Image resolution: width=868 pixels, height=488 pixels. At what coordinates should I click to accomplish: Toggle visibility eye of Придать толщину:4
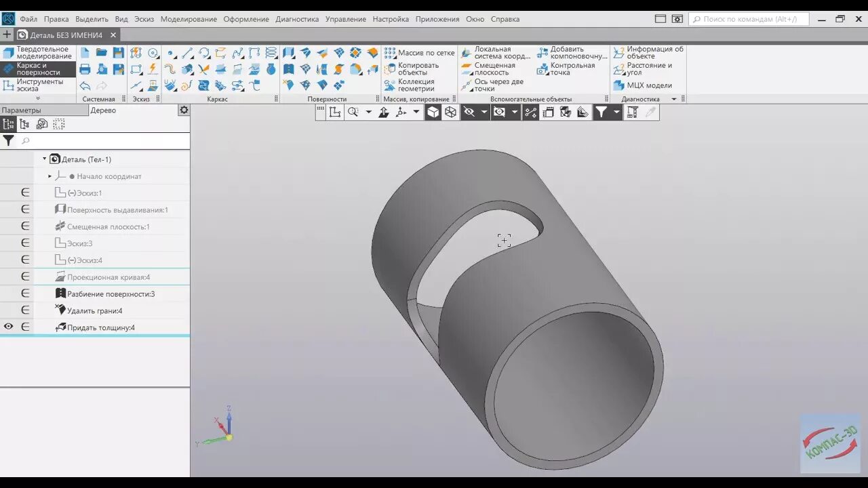[8, 327]
